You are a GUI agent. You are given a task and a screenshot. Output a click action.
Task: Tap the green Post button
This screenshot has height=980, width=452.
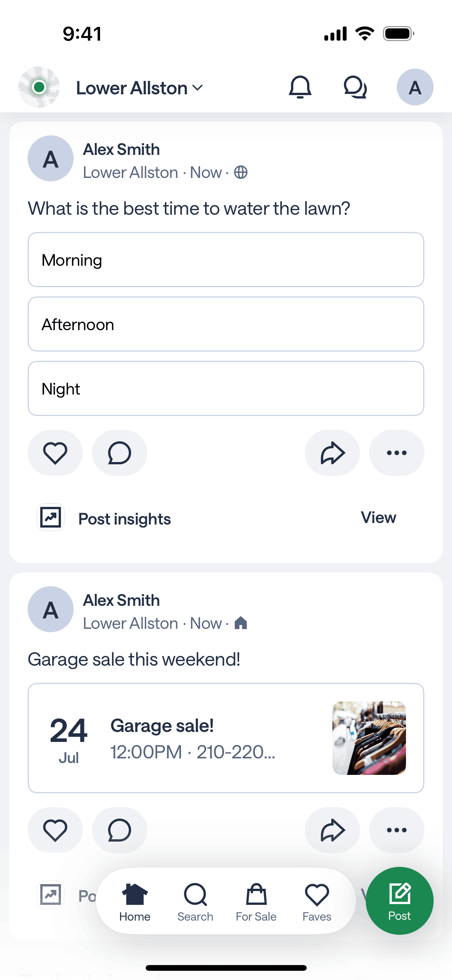pyautogui.click(x=399, y=901)
